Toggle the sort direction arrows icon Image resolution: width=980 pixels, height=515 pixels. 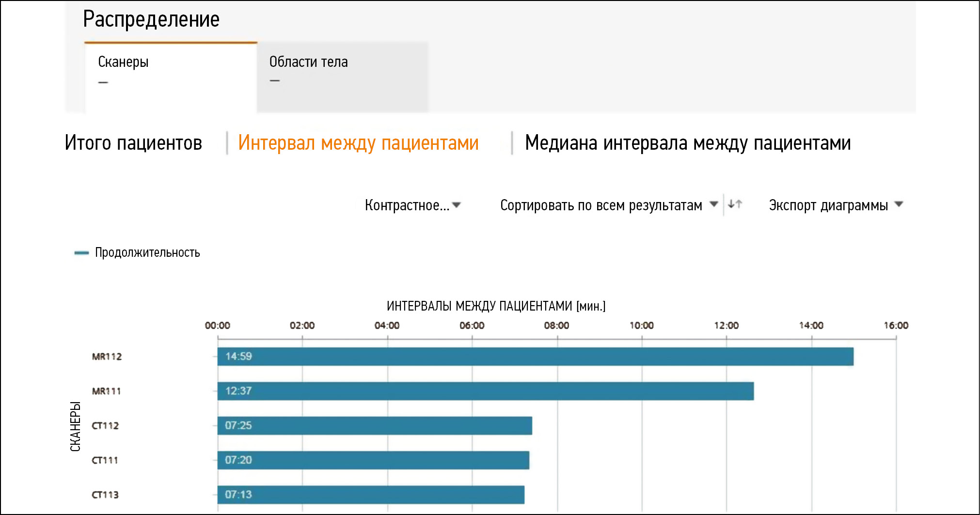[x=735, y=204]
